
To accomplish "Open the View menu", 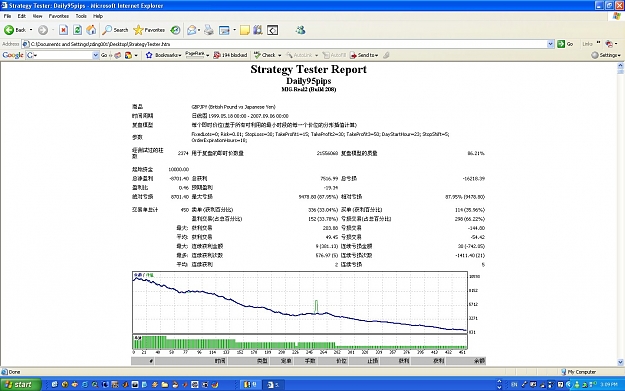I will [x=37, y=16].
